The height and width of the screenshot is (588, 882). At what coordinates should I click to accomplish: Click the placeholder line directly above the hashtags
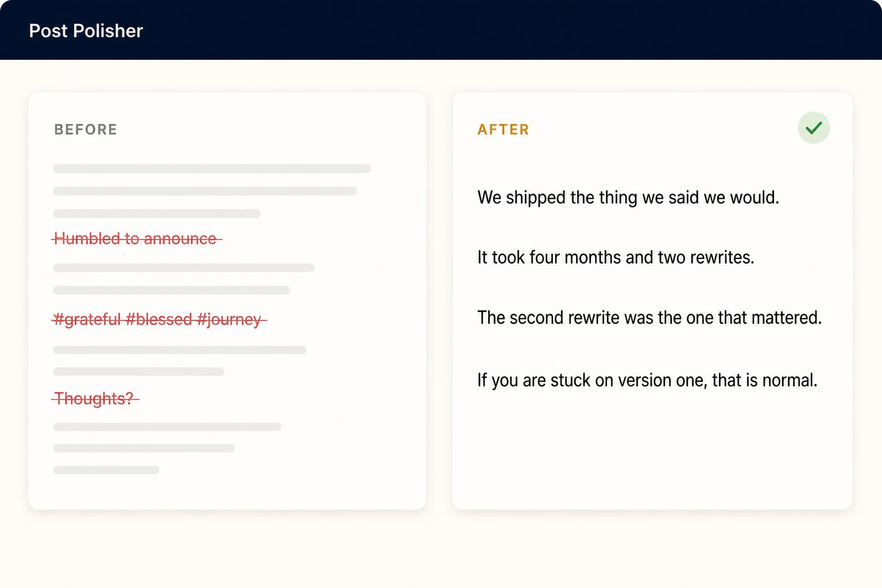click(x=172, y=290)
